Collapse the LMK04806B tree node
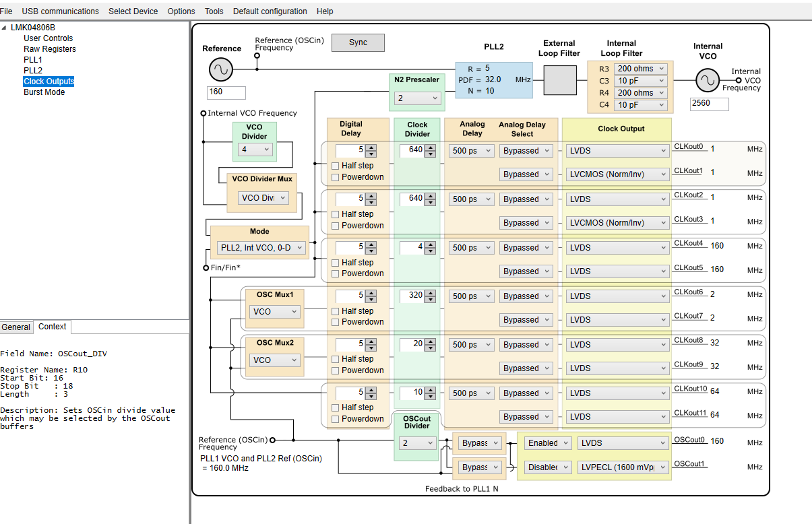 5,28
